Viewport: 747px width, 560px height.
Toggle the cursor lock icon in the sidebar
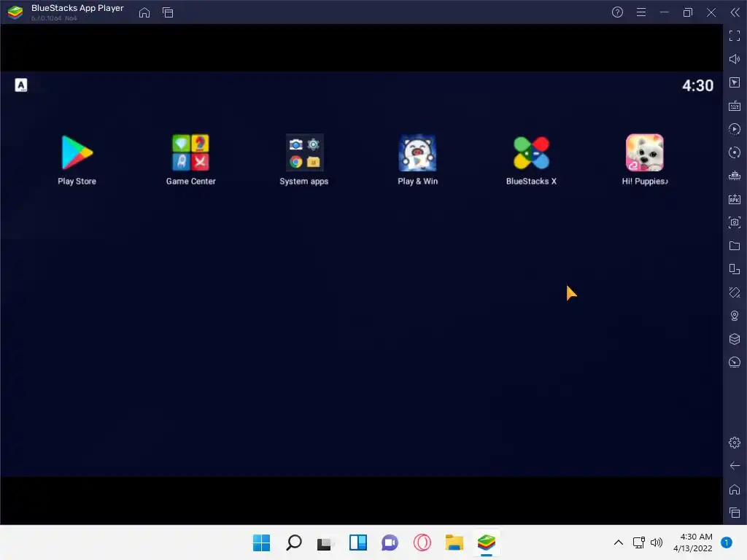(735, 82)
